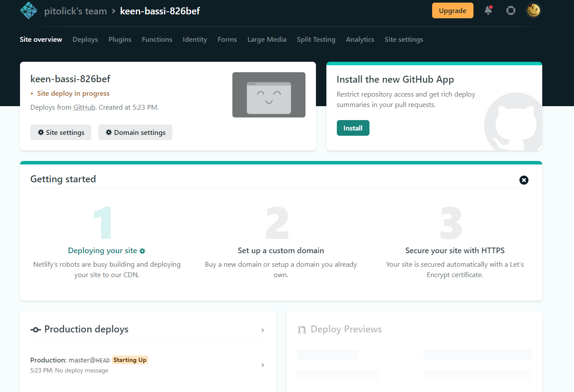Open the Site settings tab in navigation
574x392 pixels.
coord(404,40)
